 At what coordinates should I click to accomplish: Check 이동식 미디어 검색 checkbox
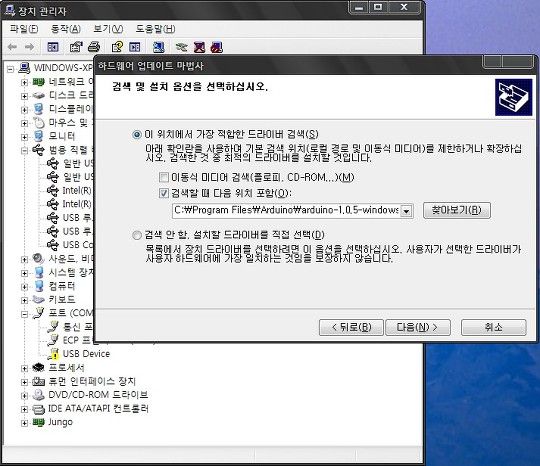click(164, 177)
